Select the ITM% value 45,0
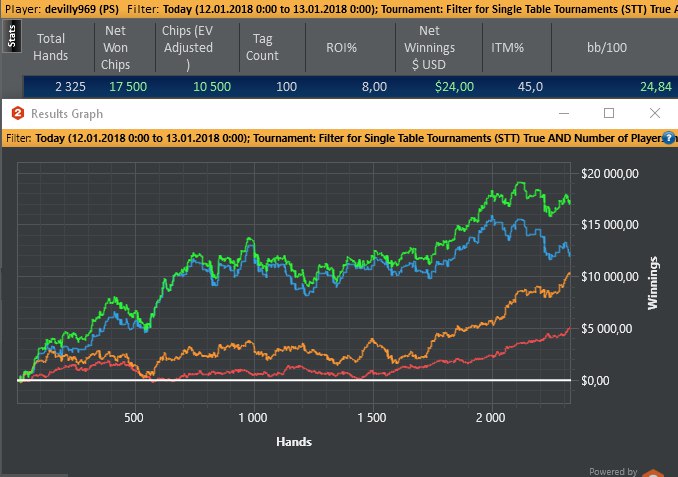The width and height of the screenshot is (678, 477). [x=530, y=86]
